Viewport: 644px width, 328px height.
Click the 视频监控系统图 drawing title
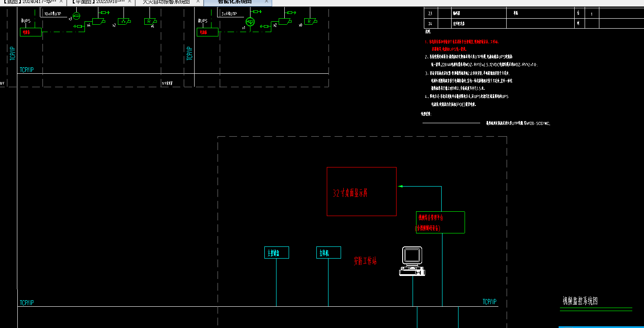[x=580, y=301]
